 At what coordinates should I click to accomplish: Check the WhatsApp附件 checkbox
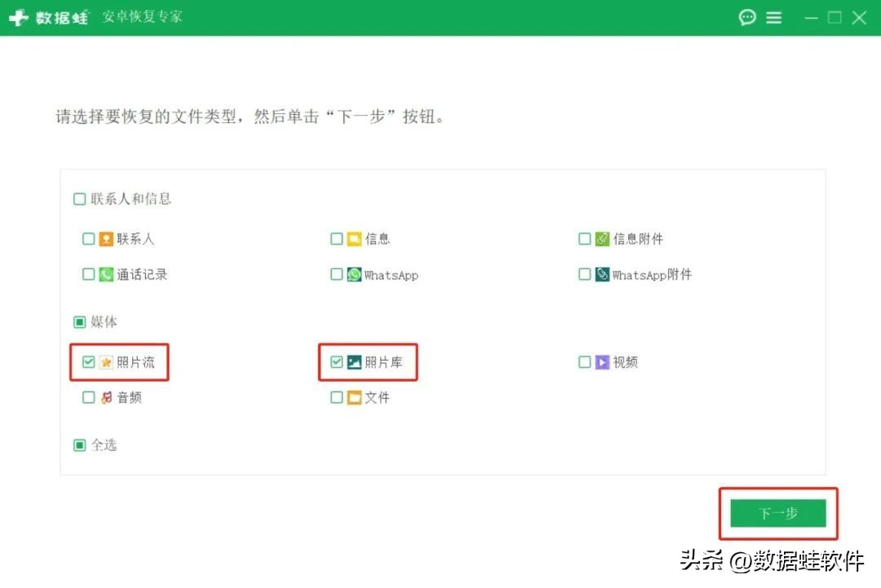[x=585, y=275]
